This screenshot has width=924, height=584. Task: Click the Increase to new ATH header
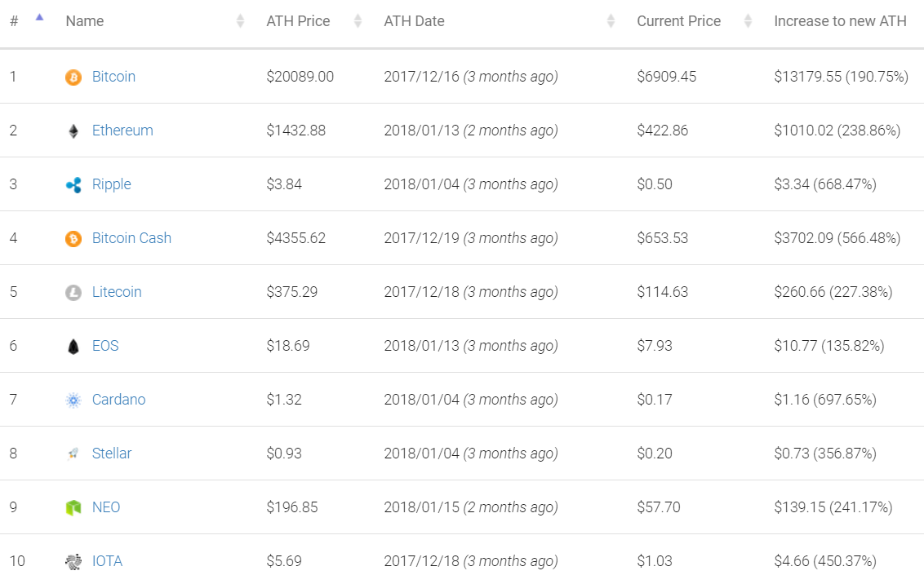click(840, 21)
